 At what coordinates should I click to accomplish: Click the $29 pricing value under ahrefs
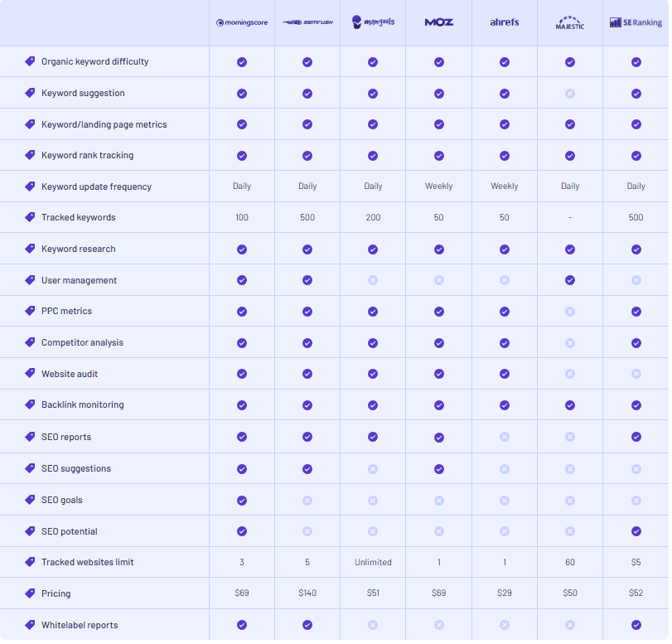504,593
